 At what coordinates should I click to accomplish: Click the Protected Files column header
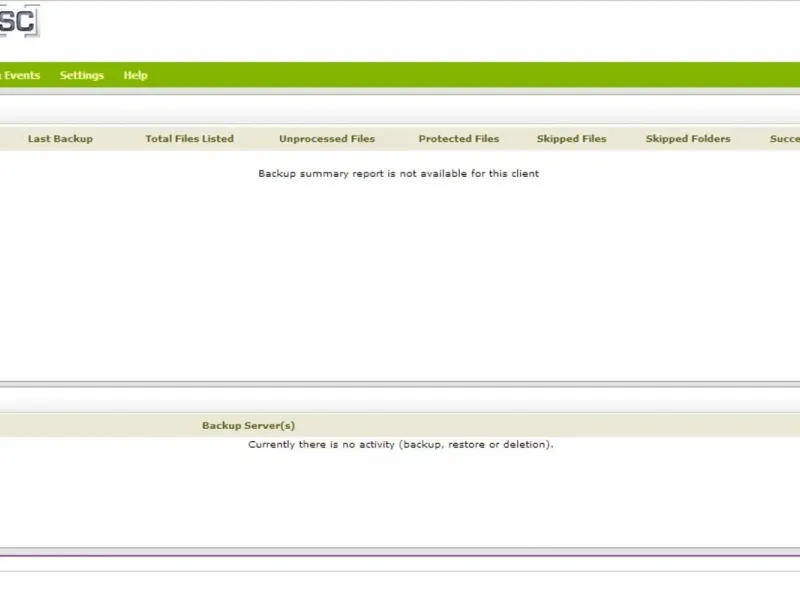point(459,139)
